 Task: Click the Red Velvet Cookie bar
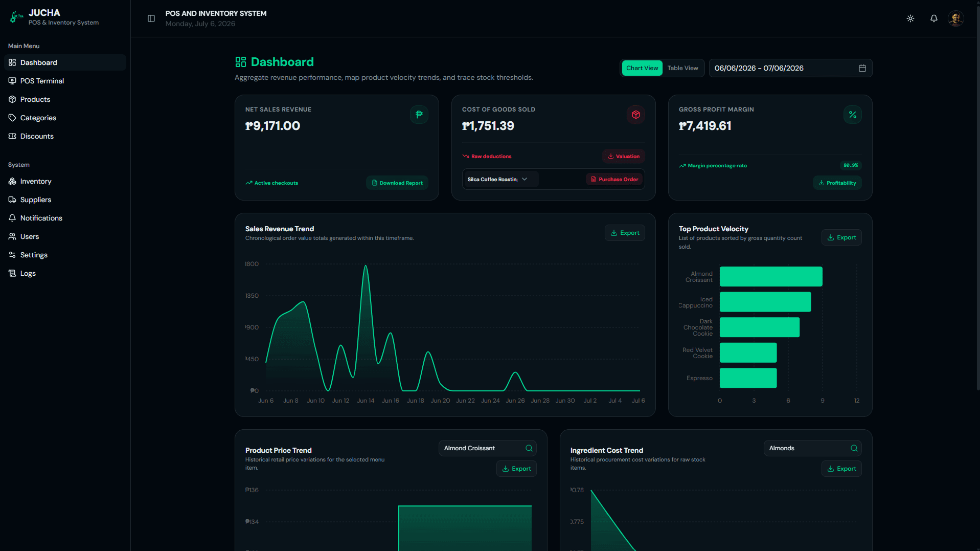748,353
